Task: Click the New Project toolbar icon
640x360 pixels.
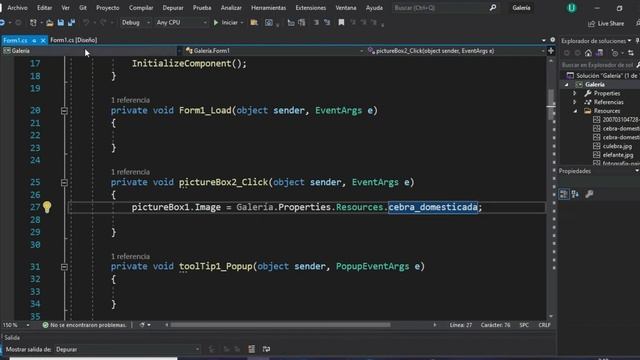Action: pyautogui.click(x=33, y=23)
